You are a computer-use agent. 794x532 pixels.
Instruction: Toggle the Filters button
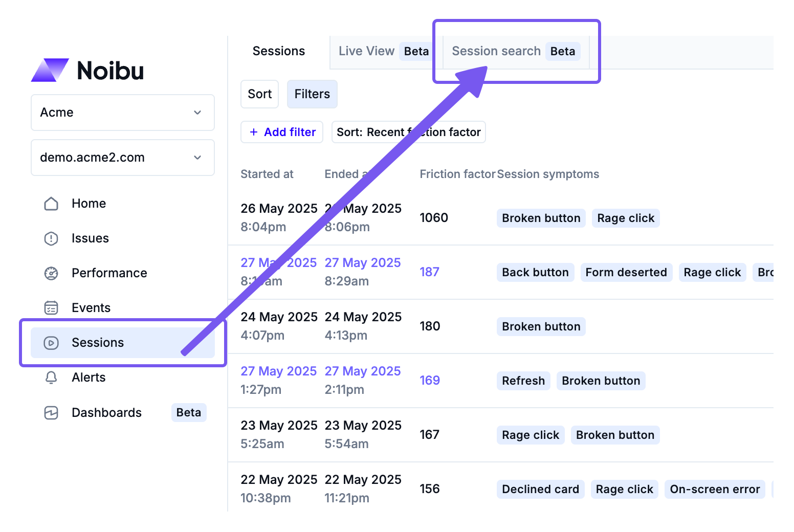click(312, 94)
